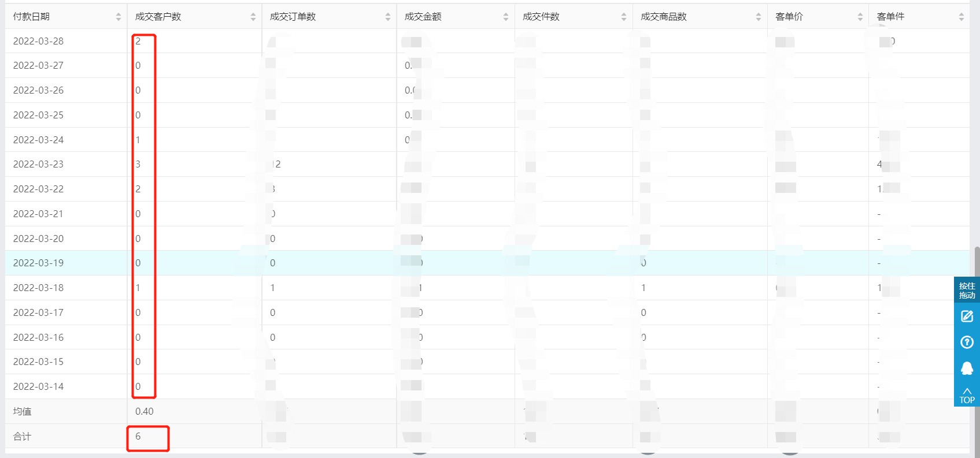Sort by 成交订单数 column arrows
The image size is (980, 458).
pos(388,17)
